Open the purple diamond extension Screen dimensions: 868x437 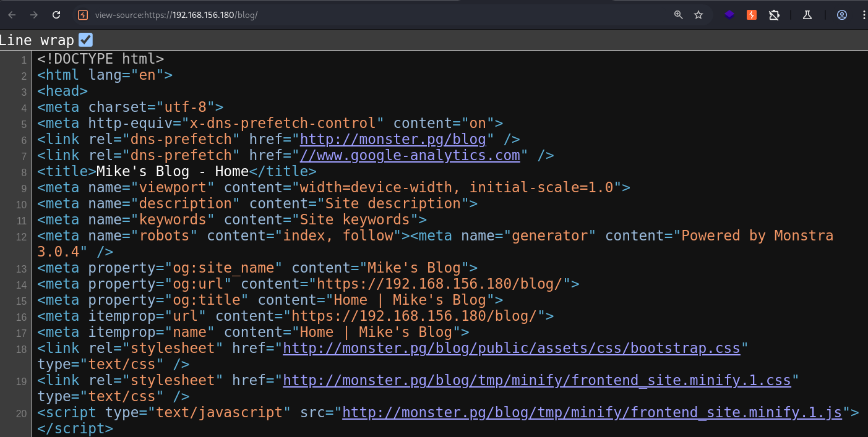(729, 15)
